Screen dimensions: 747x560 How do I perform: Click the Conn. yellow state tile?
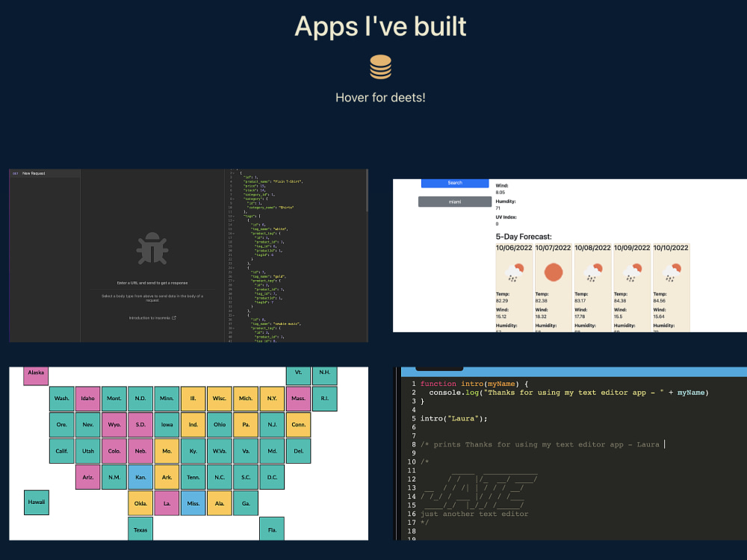tap(298, 425)
